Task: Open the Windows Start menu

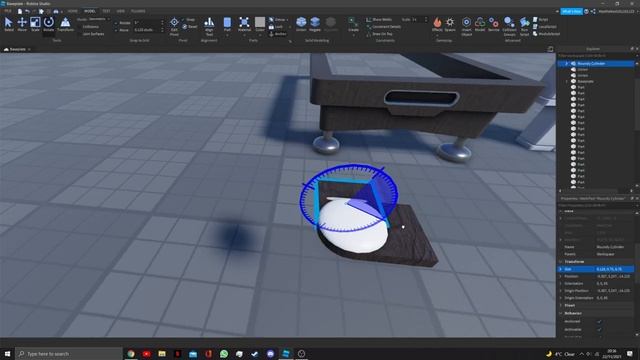Action: [x=7, y=353]
